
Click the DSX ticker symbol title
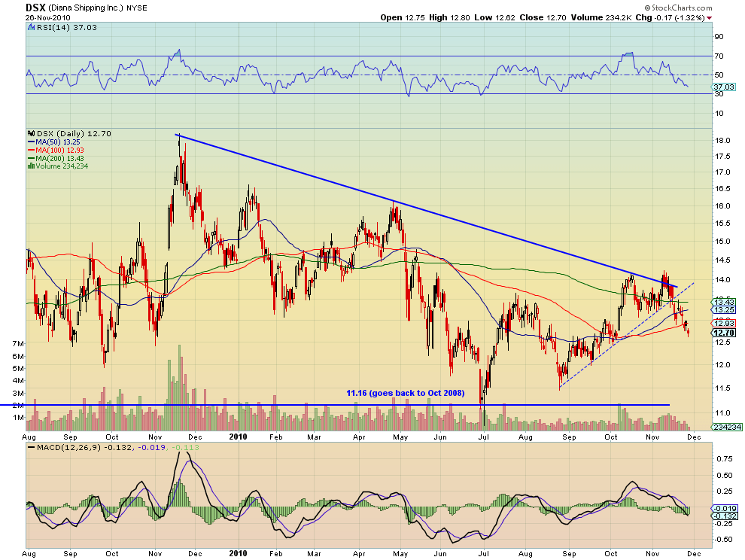pyautogui.click(x=35, y=8)
